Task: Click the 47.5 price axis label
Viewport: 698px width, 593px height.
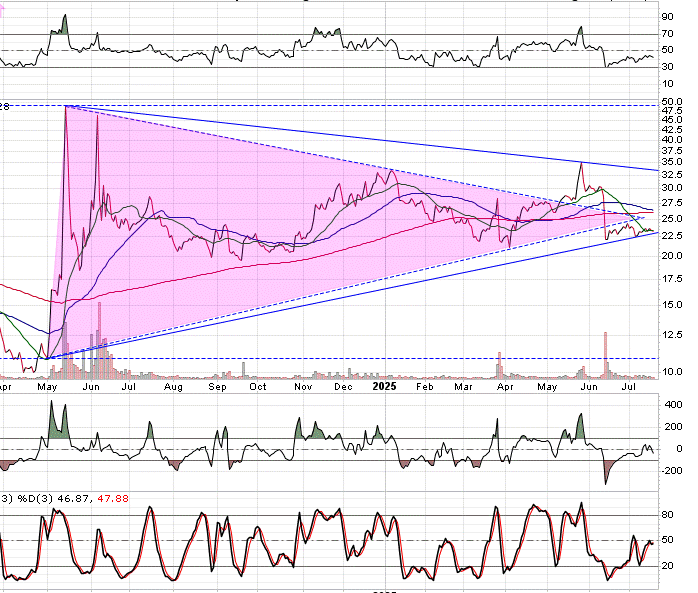Action: (x=672, y=110)
